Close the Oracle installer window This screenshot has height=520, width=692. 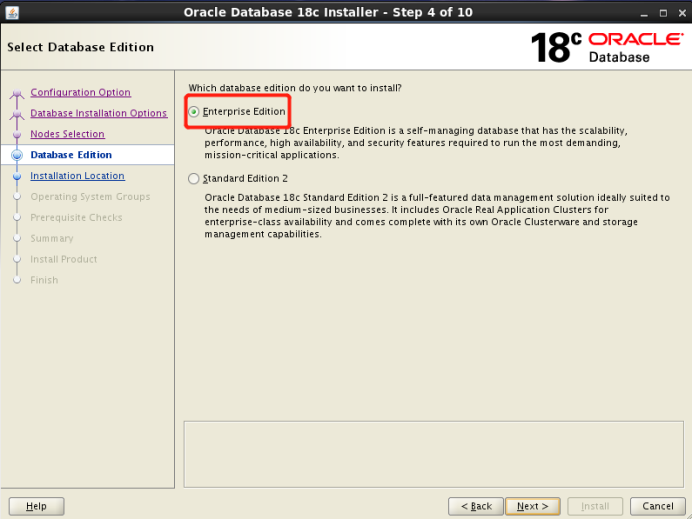point(682,13)
